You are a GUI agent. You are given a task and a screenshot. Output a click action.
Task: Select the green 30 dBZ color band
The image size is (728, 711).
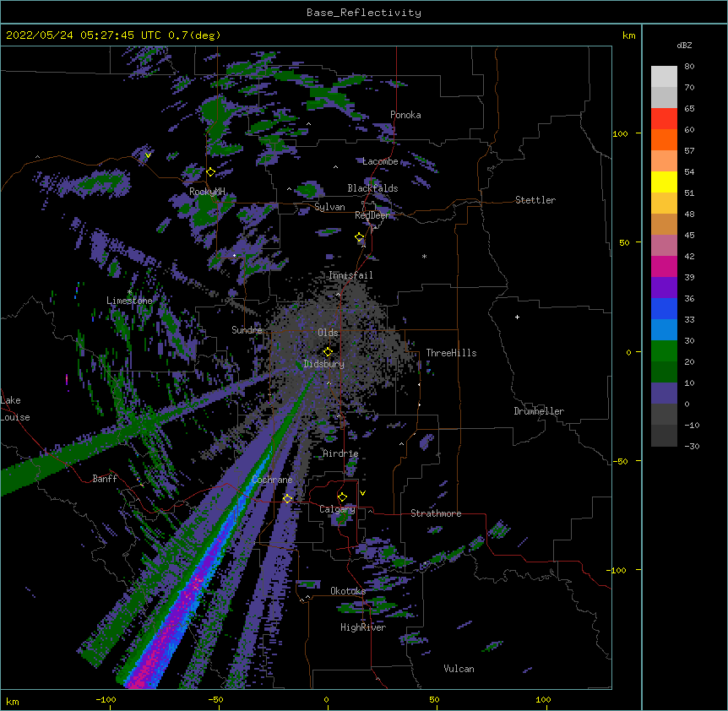(x=664, y=351)
